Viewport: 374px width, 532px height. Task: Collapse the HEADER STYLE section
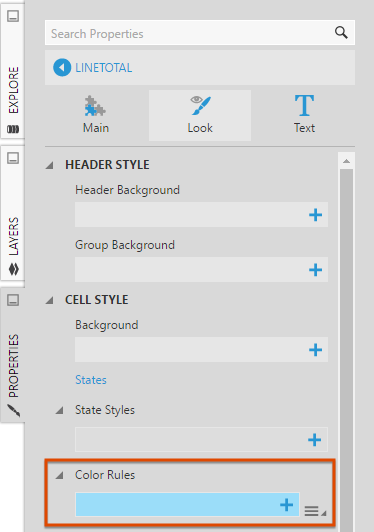pos(50,165)
